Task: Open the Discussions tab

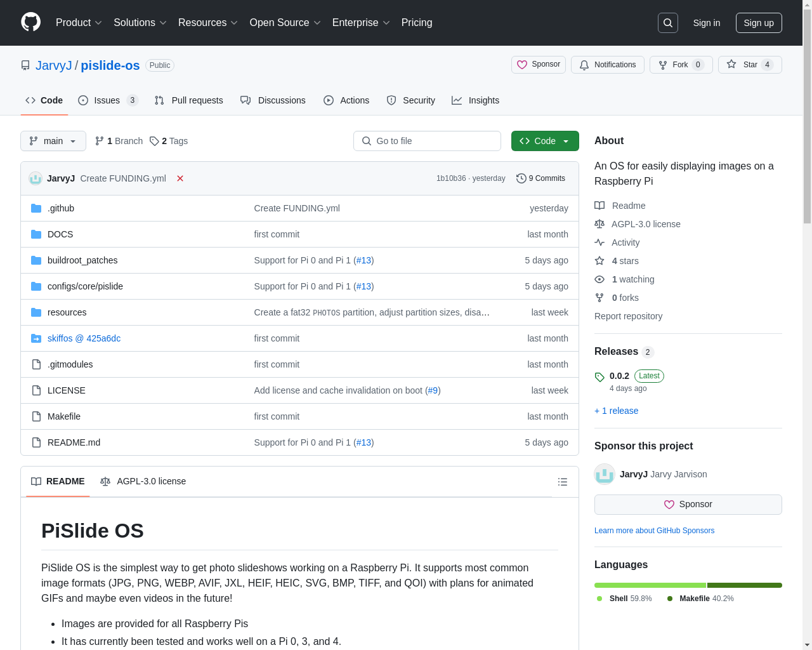Action: (x=273, y=100)
